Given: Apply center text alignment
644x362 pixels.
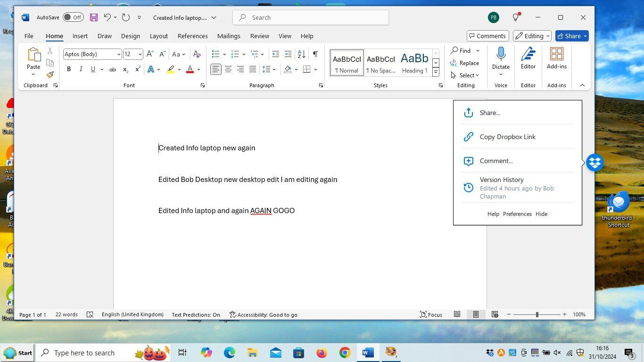Looking at the screenshot, I should tap(228, 69).
